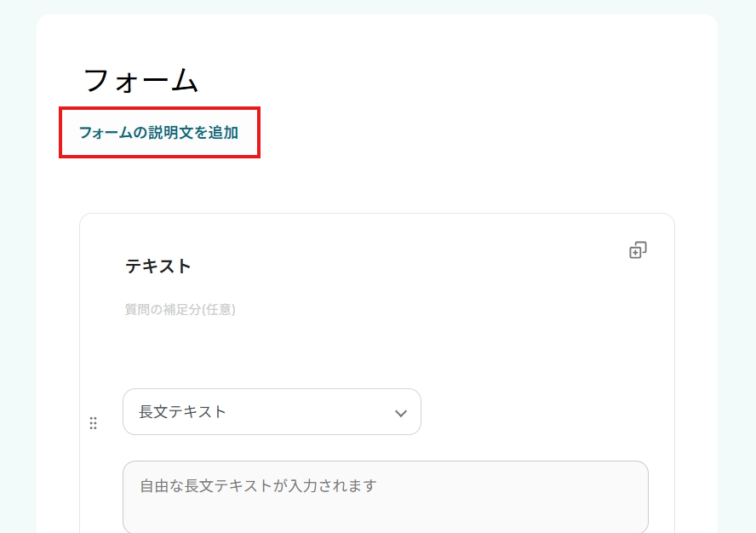This screenshot has height=533, width=756.
Task: Click the フォーム title heading
Action: pos(141,81)
